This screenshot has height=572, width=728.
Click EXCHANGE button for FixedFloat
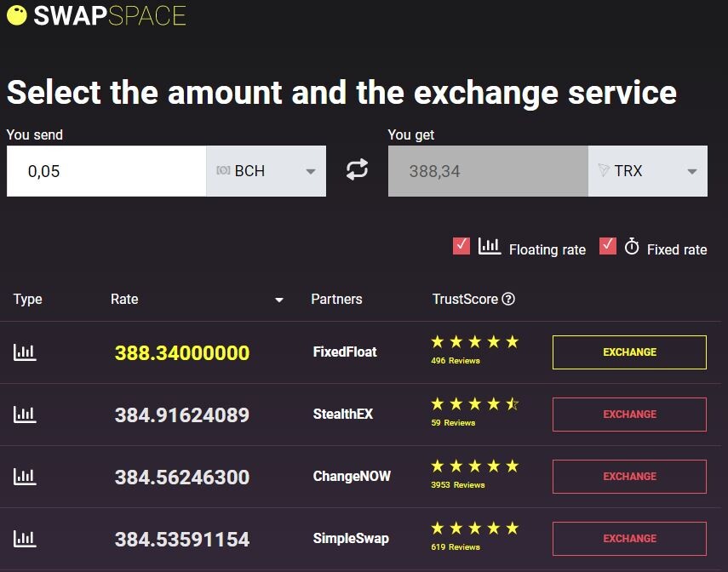pos(629,352)
